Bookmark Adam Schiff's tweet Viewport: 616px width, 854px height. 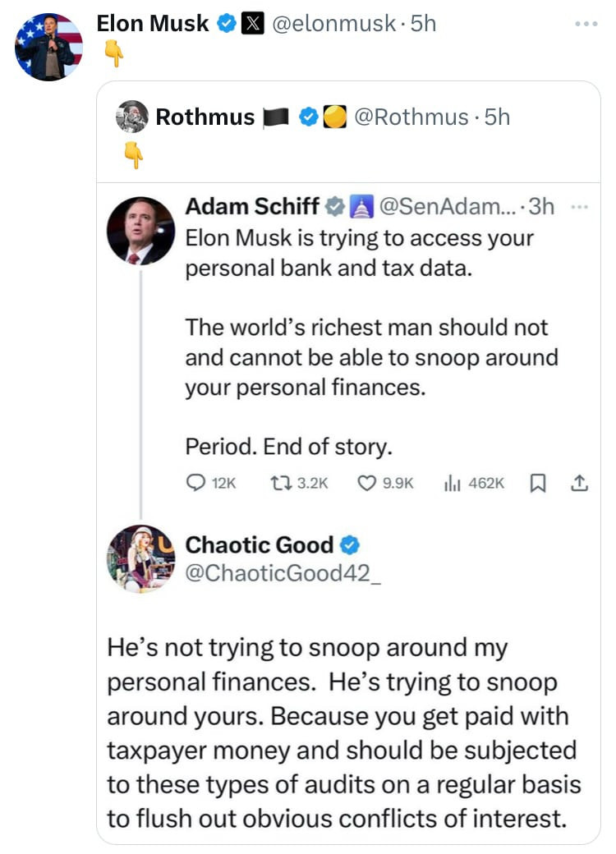tap(538, 484)
